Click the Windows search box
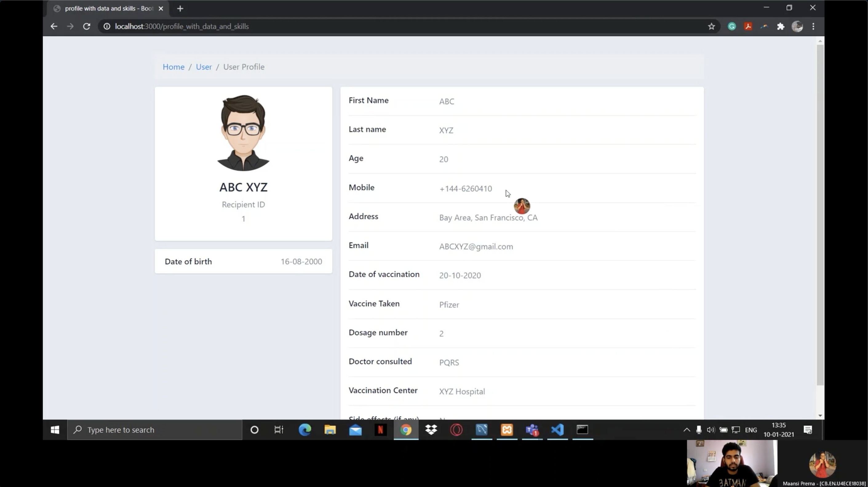Viewport: 868px width, 487px height. [x=155, y=430]
